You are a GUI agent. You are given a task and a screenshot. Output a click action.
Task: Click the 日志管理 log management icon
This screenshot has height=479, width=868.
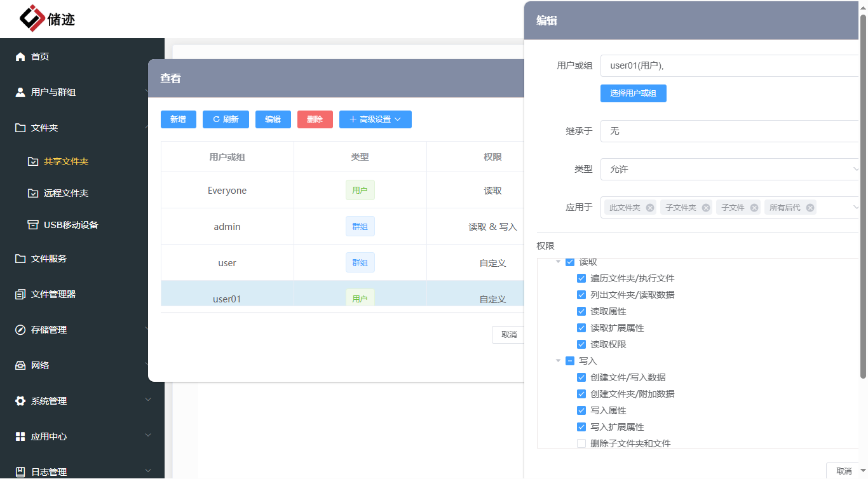tap(20, 471)
